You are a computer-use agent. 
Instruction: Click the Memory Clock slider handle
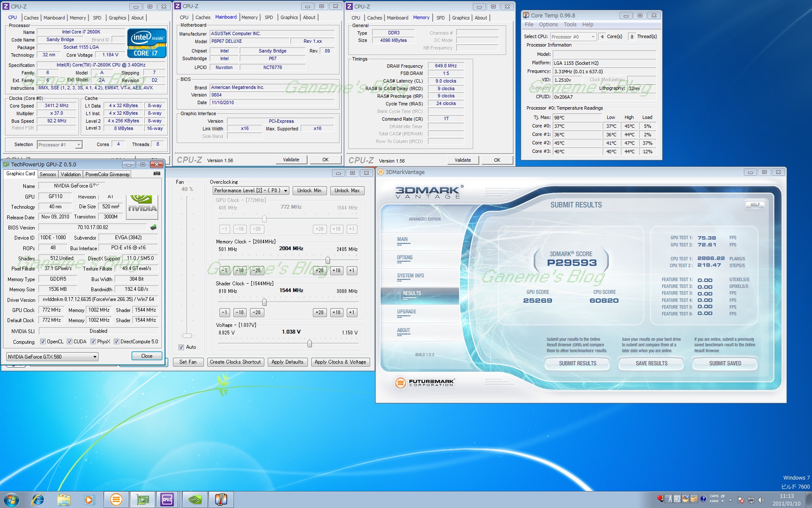pos(328,260)
